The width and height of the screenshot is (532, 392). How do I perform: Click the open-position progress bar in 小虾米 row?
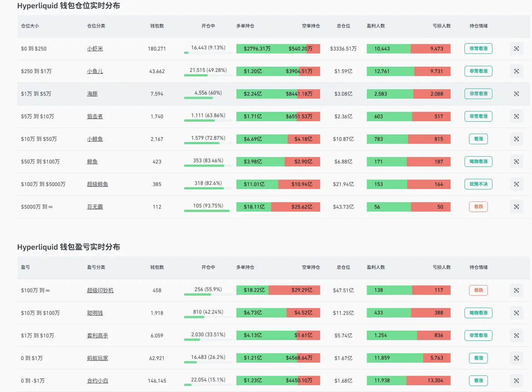pyautogui.click(x=208, y=53)
